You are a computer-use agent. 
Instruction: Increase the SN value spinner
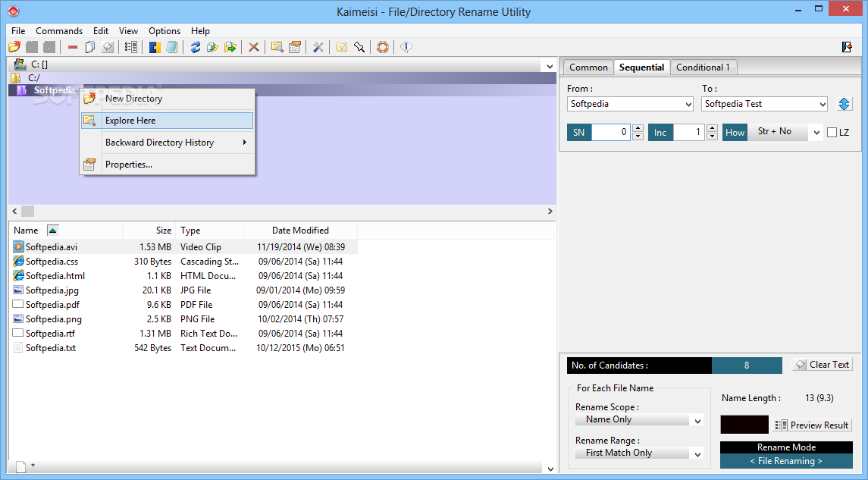click(x=638, y=128)
